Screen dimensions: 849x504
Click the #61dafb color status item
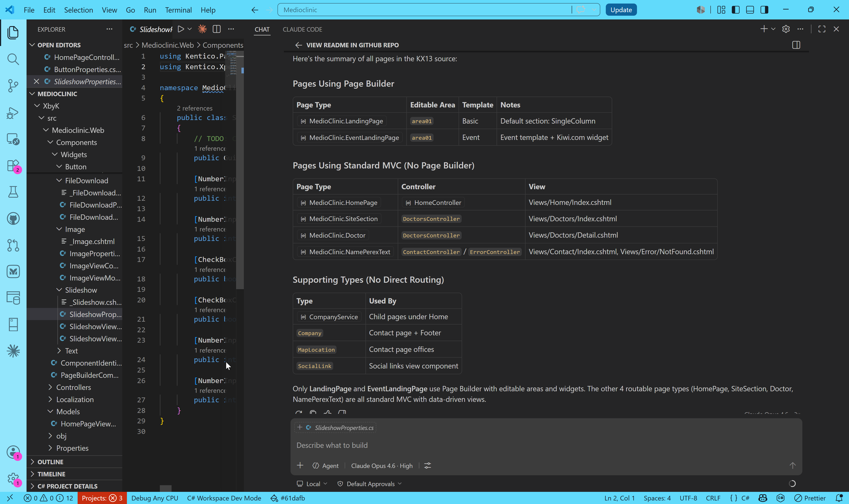(287, 498)
